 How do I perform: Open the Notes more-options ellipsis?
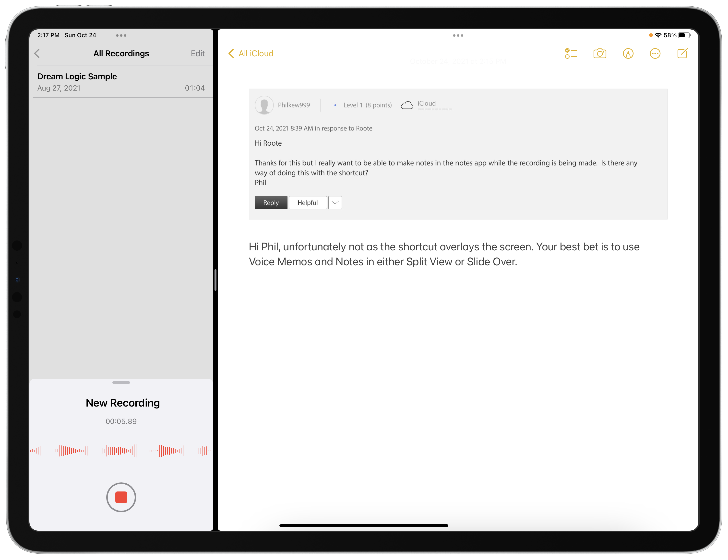pyautogui.click(x=655, y=54)
